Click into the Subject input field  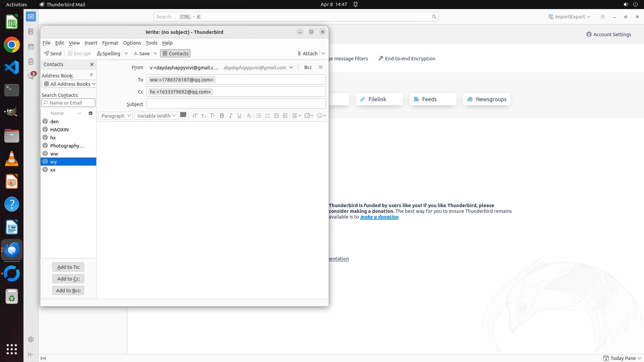[236, 104]
